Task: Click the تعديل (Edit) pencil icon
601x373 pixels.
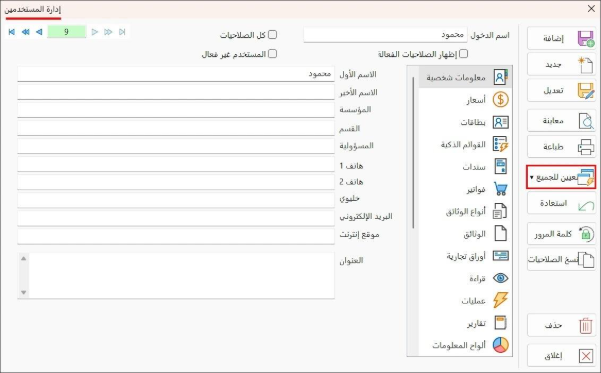Action: [x=586, y=91]
